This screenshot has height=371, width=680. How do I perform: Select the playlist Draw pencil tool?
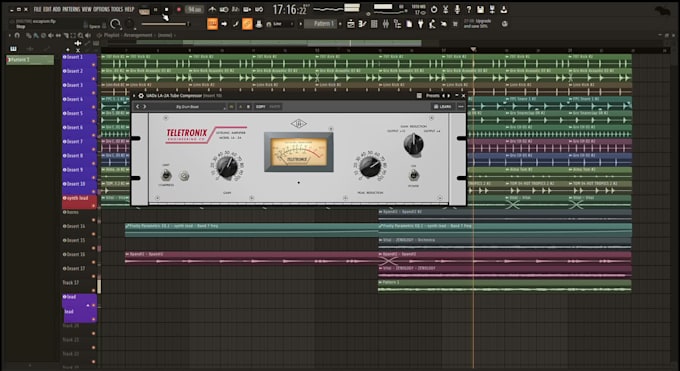(29, 36)
